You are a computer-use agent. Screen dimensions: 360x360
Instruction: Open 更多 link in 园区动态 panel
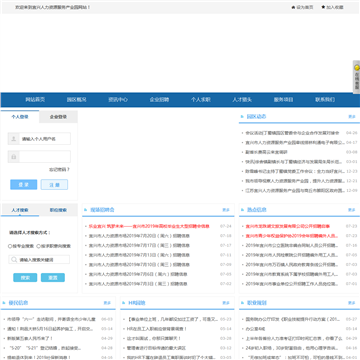pos(352,117)
